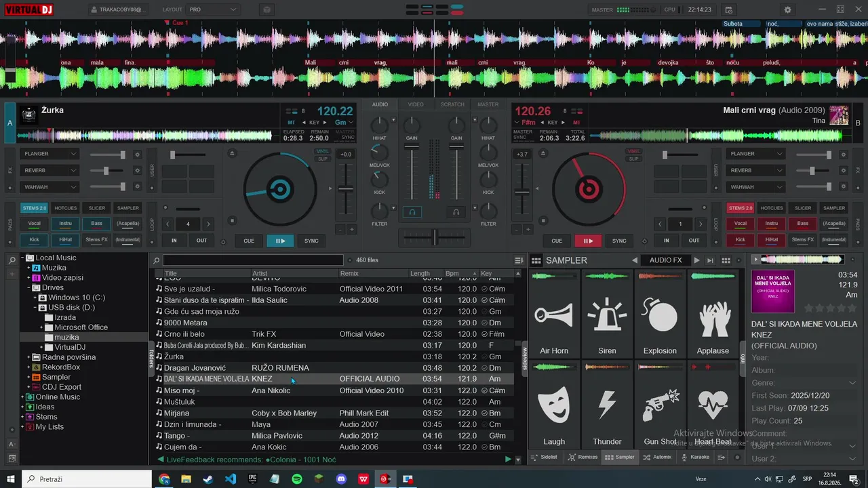Open Google Chrome from the taskbar
This screenshot has height=488, width=868.
click(x=164, y=479)
